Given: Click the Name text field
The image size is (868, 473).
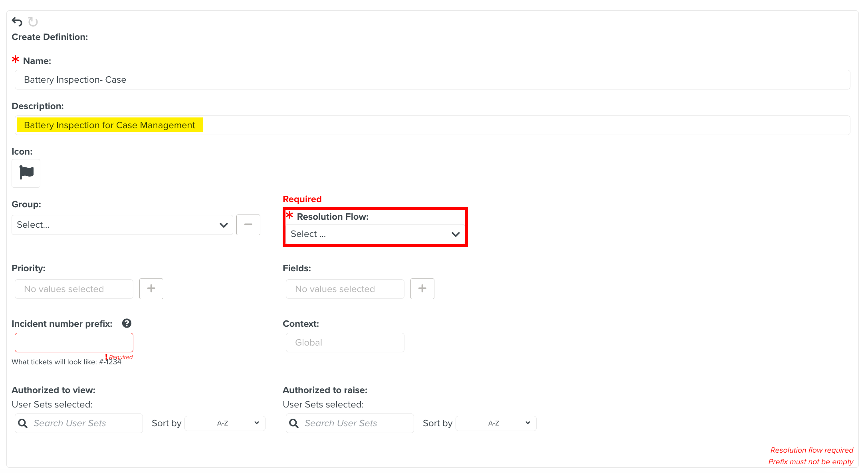Looking at the screenshot, I should (432, 79).
